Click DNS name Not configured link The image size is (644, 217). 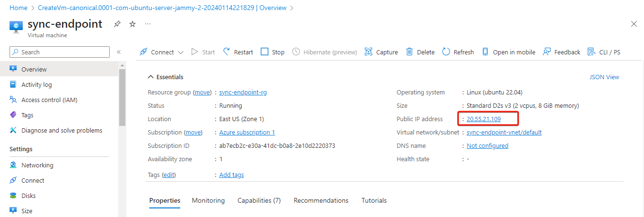[488, 146]
